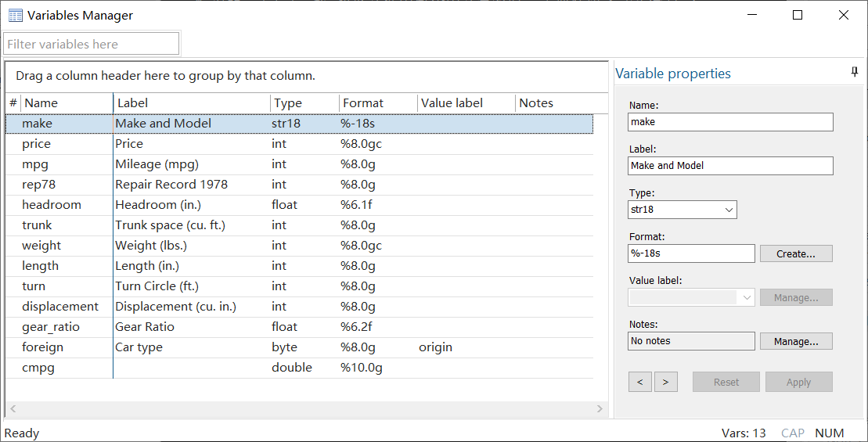Select the price variable row
The height and width of the screenshot is (442, 868).
37,144
